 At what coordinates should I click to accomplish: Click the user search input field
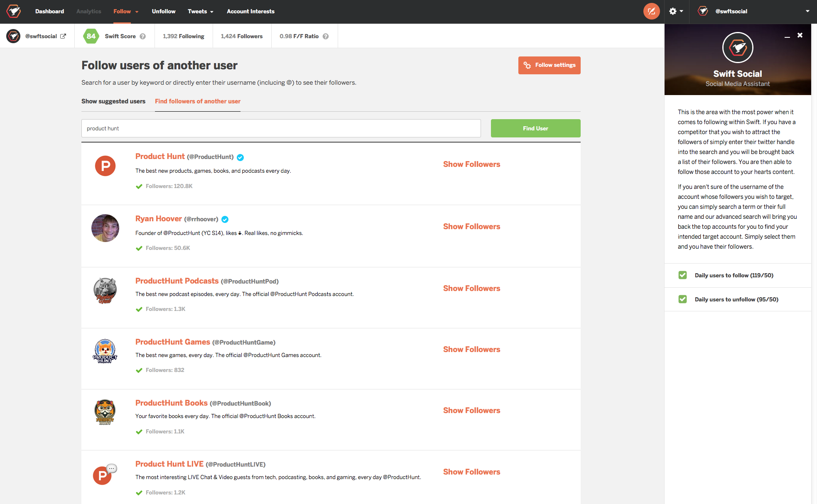281,128
